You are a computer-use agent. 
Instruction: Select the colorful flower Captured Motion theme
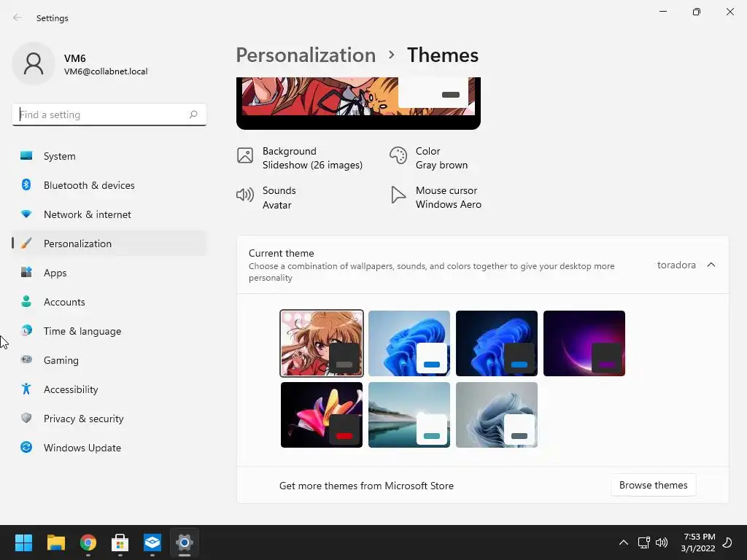(322, 415)
